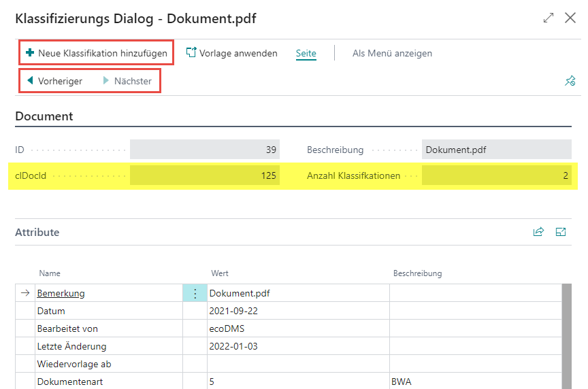
Task: Select the Bearbeitet von name cell
Action: [109, 328]
